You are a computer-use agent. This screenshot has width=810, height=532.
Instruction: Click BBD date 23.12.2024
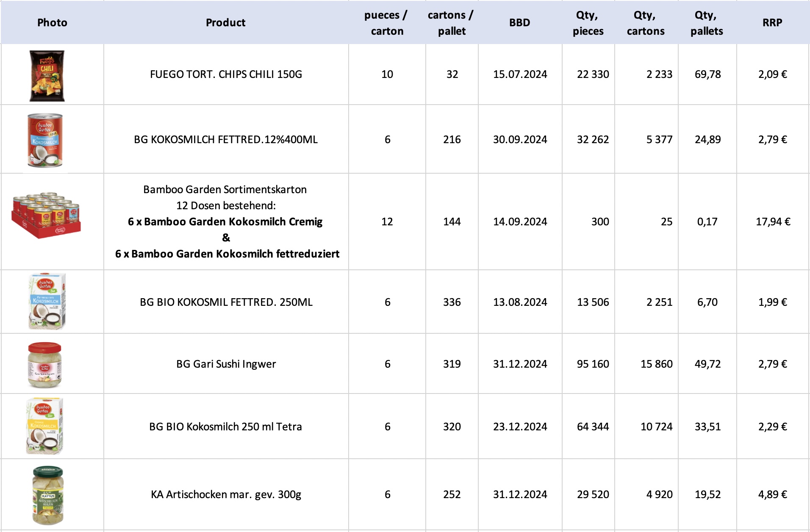[x=520, y=427]
